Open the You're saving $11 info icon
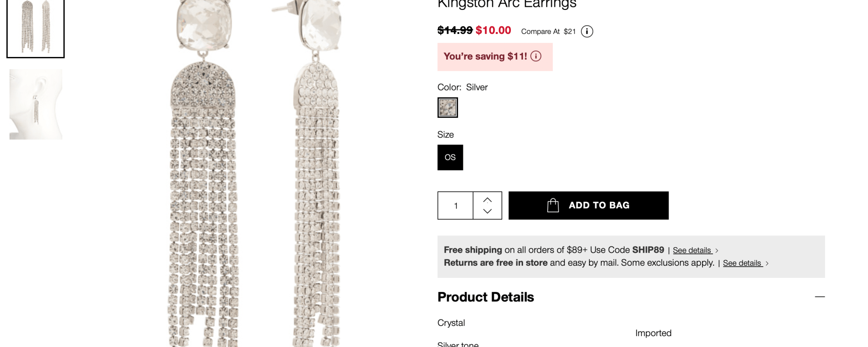Screen dimensions: 868x347 (x=536, y=56)
